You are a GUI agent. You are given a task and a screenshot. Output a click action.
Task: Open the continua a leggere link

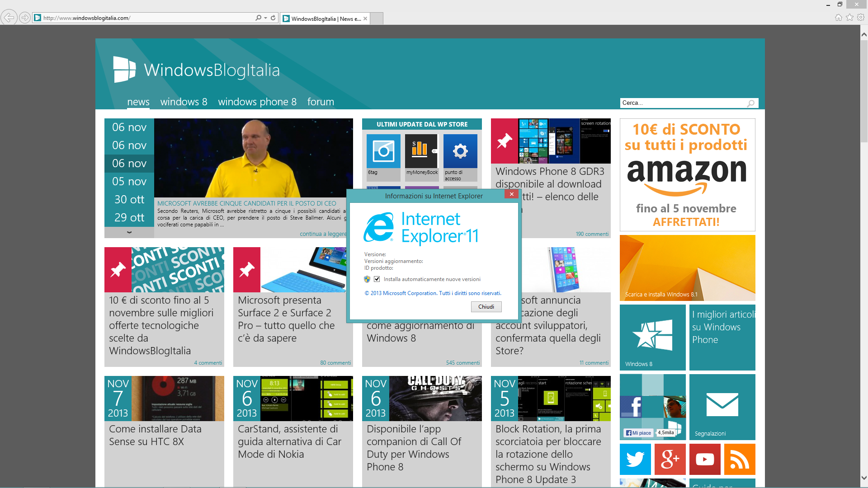[323, 234]
